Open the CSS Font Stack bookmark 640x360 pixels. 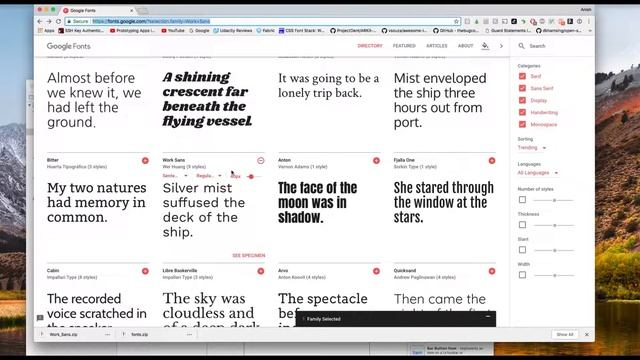tap(302, 31)
